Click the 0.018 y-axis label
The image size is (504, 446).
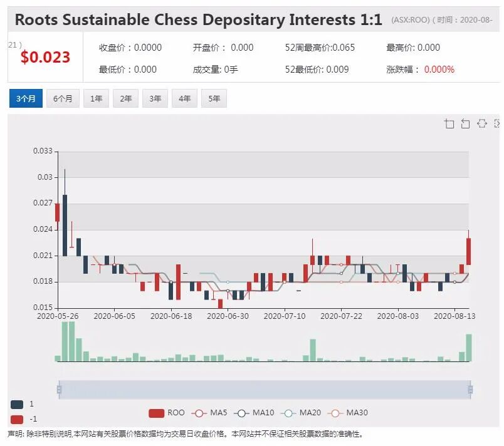tap(43, 281)
